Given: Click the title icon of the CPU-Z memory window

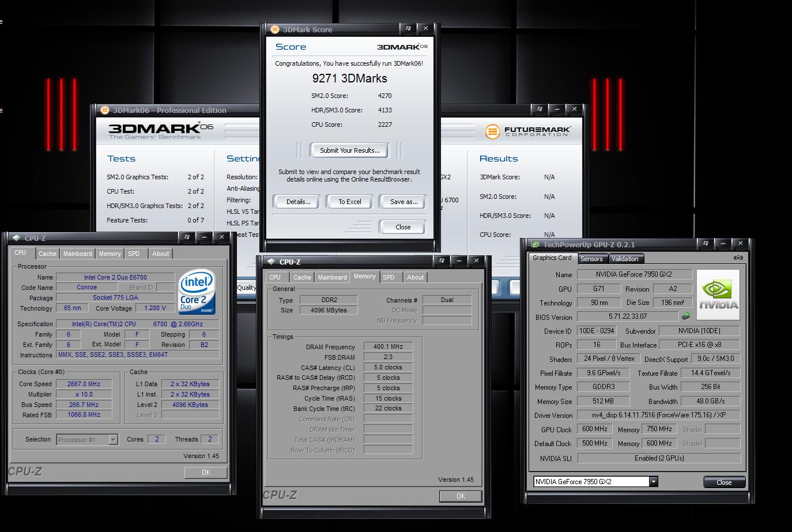Looking at the screenshot, I should tap(271, 262).
